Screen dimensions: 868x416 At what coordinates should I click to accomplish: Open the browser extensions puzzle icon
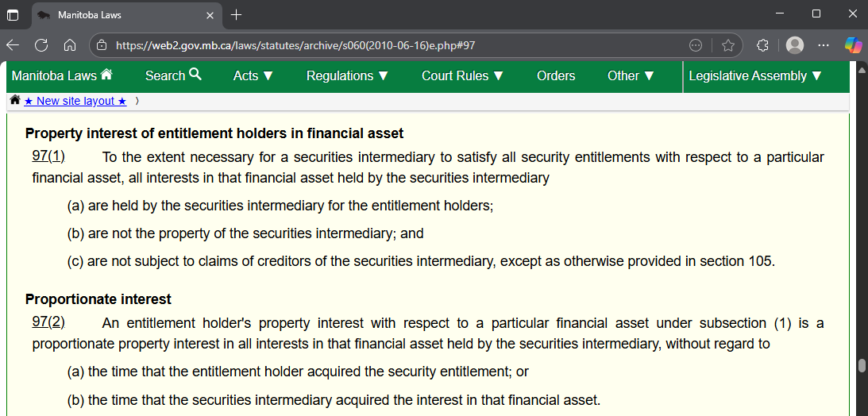point(762,45)
